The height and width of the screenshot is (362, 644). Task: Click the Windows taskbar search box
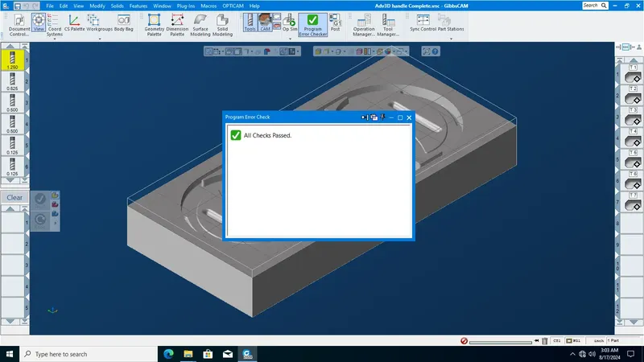tap(89, 354)
